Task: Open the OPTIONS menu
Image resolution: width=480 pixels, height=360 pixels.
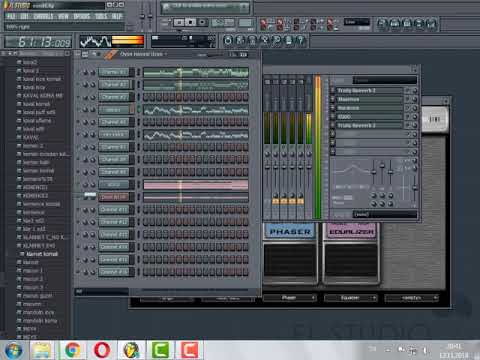Action: (x=82, y=16)
